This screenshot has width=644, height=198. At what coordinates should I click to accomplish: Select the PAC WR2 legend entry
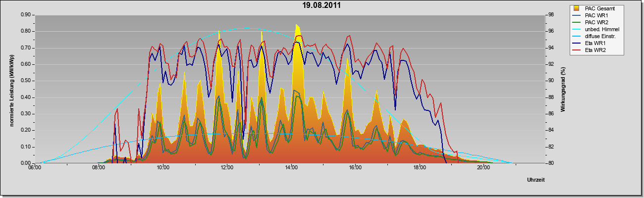597,22
